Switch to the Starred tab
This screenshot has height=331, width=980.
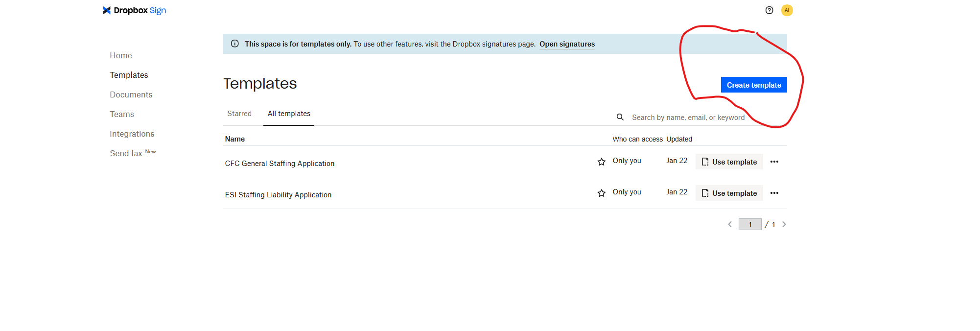click(239, 114)
